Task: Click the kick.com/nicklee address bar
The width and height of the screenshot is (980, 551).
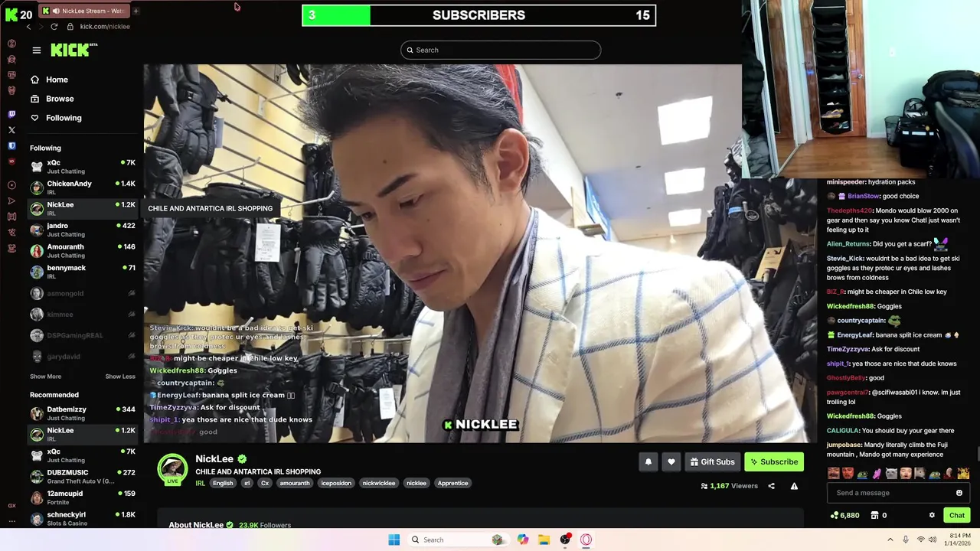Action: pos(105,26)
